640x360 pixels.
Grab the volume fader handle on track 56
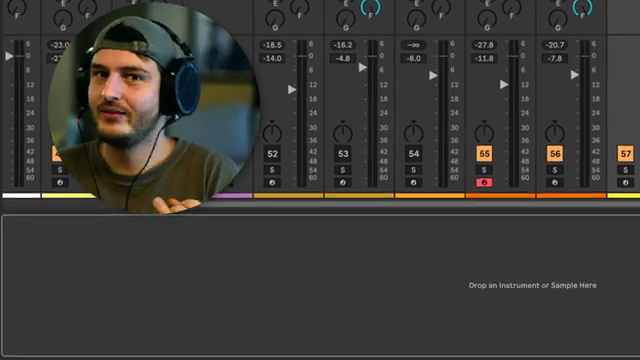tap(575, 75)
